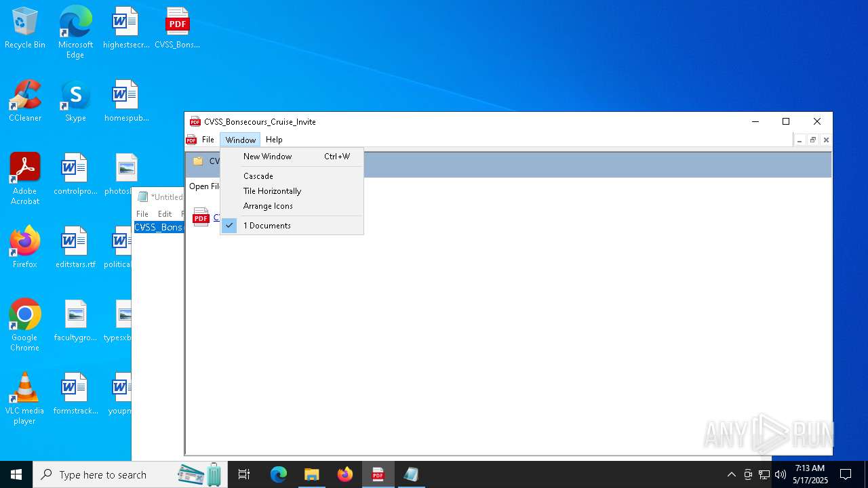Open the notification center icon
This screenshot has height=488, width=868.
(x=846, y=474)
